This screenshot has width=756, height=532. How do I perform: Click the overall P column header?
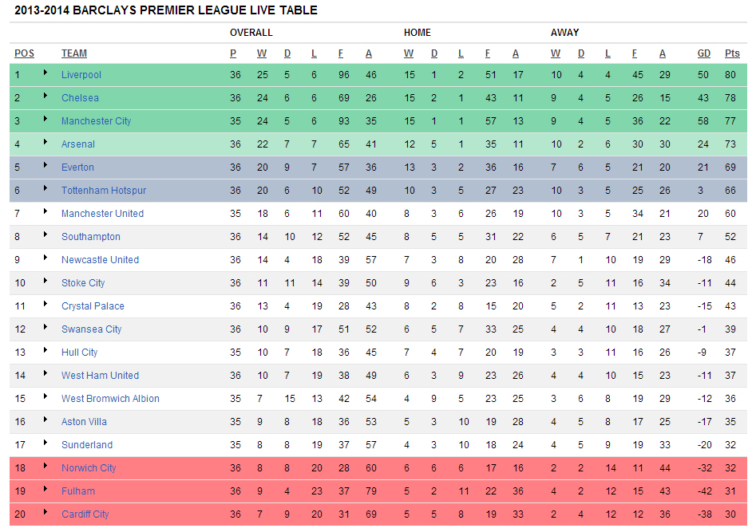233,53
